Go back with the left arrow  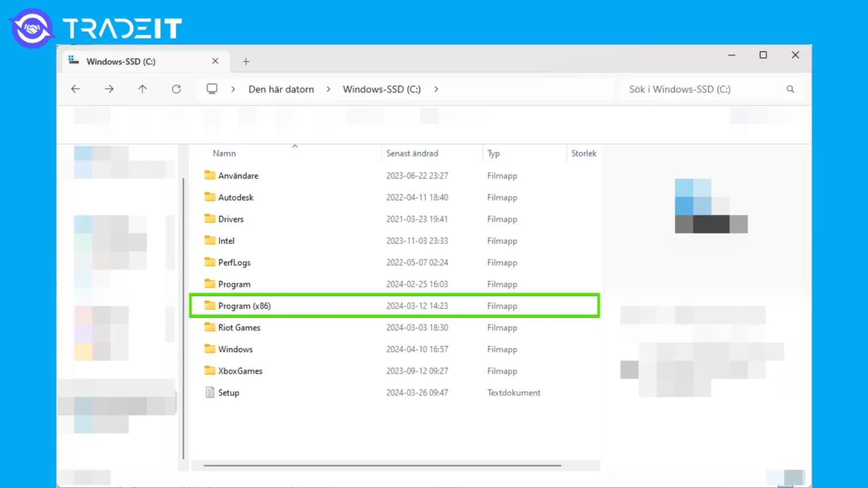coord(75,89)
